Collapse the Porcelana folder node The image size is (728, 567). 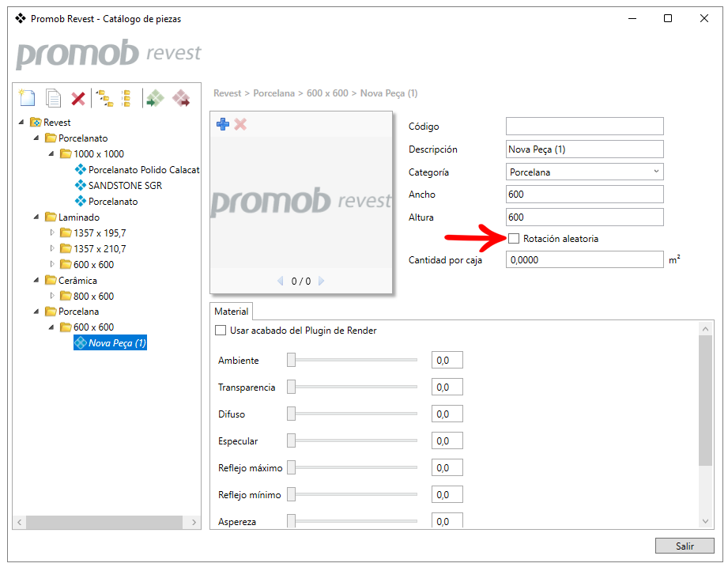click(x=36, y=311)
